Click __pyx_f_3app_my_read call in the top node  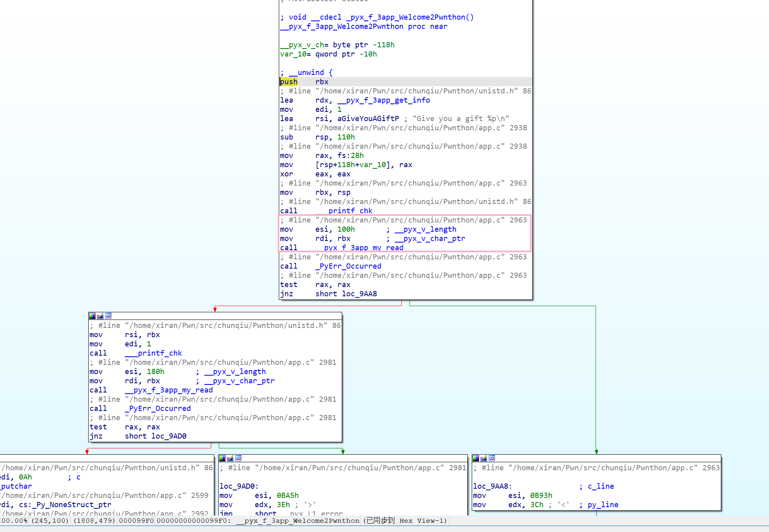pyautogui.click(x=359, y=248)
